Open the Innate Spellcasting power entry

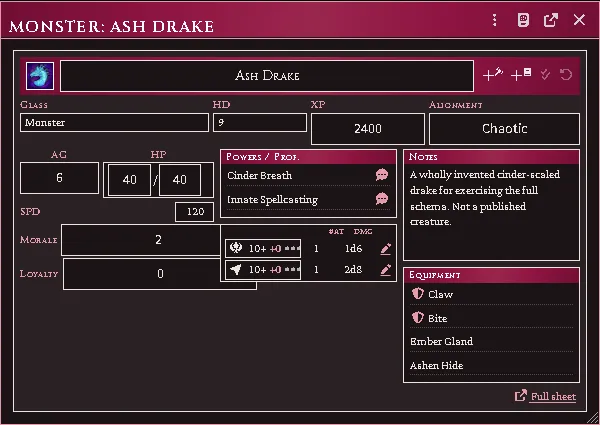(272, 200)
